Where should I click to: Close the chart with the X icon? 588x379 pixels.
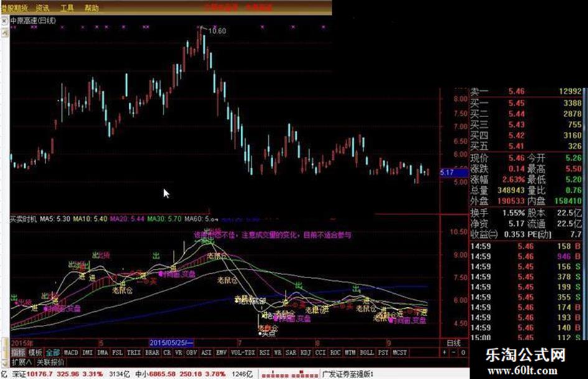point(4,21)
